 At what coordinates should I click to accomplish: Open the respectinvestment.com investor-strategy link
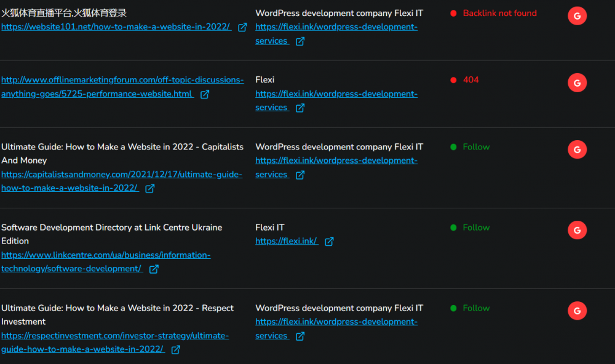(x=115, y=342)
